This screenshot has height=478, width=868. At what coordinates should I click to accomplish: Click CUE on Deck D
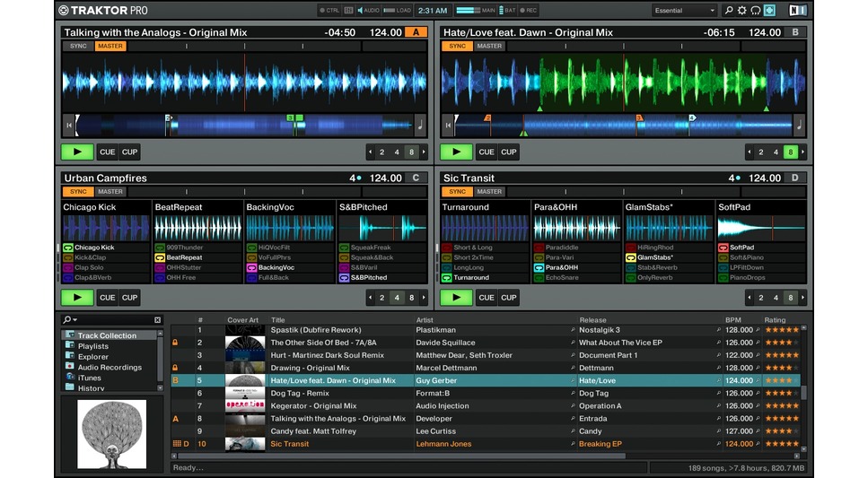(x=487, y=298)
